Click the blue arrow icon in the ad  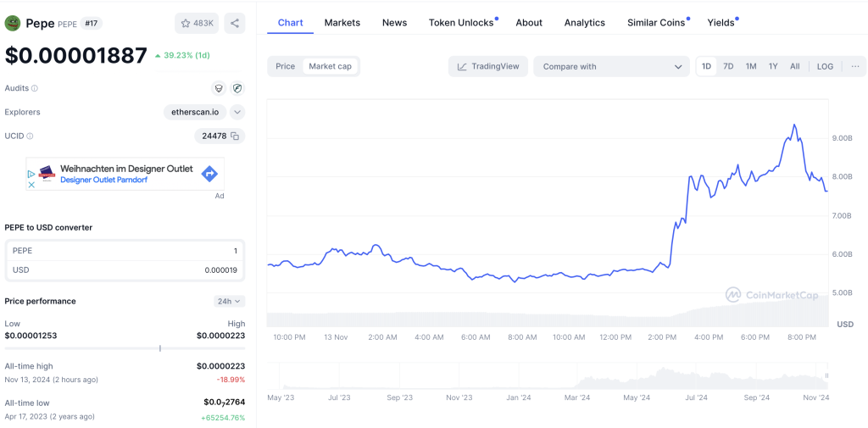point(209,174)
